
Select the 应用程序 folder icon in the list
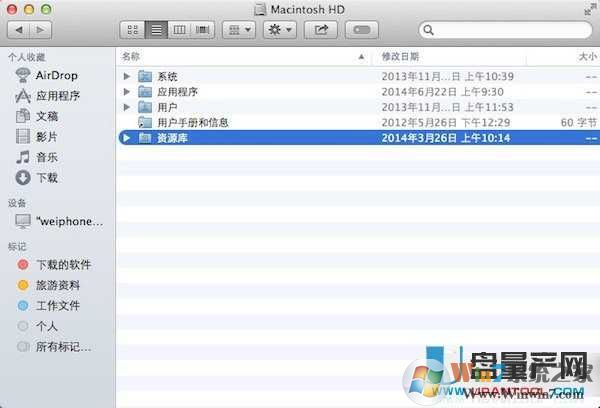[145, 92]
